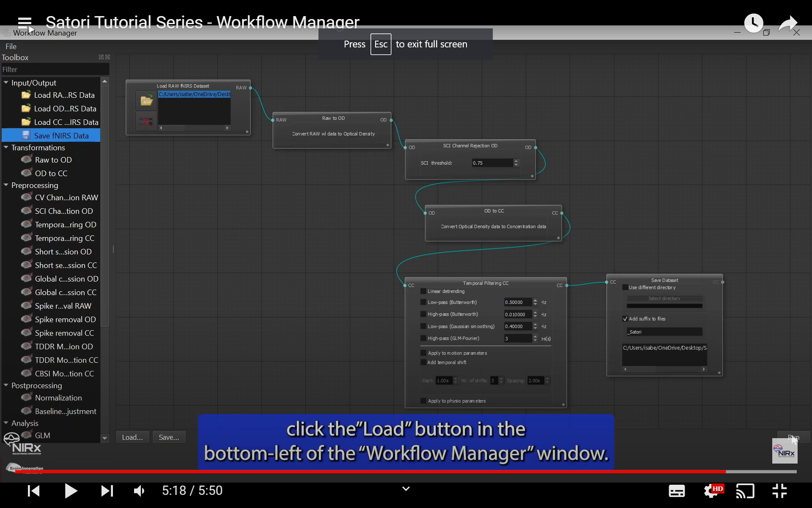The height and width of the screenshot is (508, 812).
Task: Collapse the Input/Output tree group
Action: tap(6, 83)
